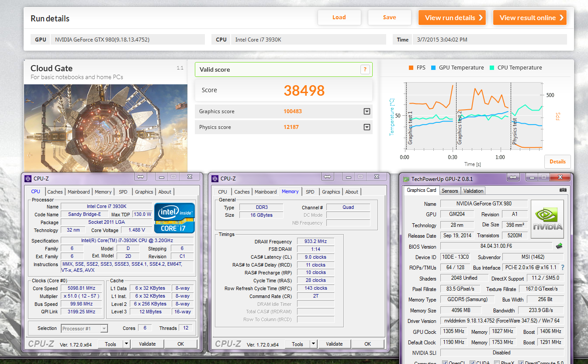Click double-arrow button in left CPU-Z title bar
Screen dimensions: 588x364
(140, 177)
